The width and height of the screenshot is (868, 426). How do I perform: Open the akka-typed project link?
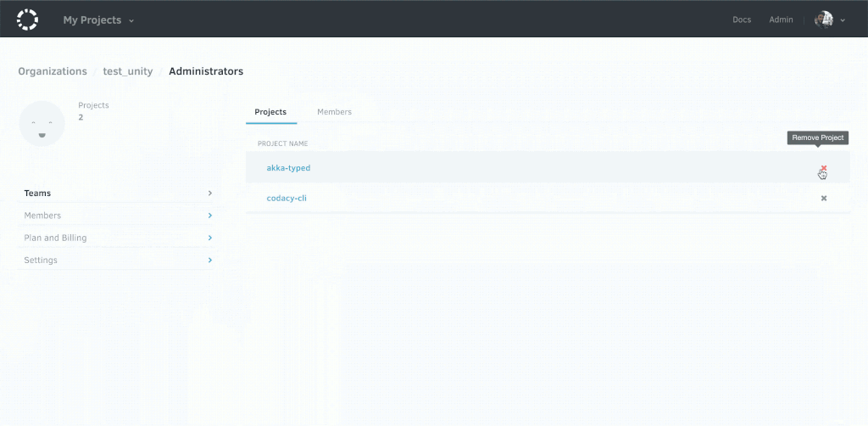[x=288, y=168]
